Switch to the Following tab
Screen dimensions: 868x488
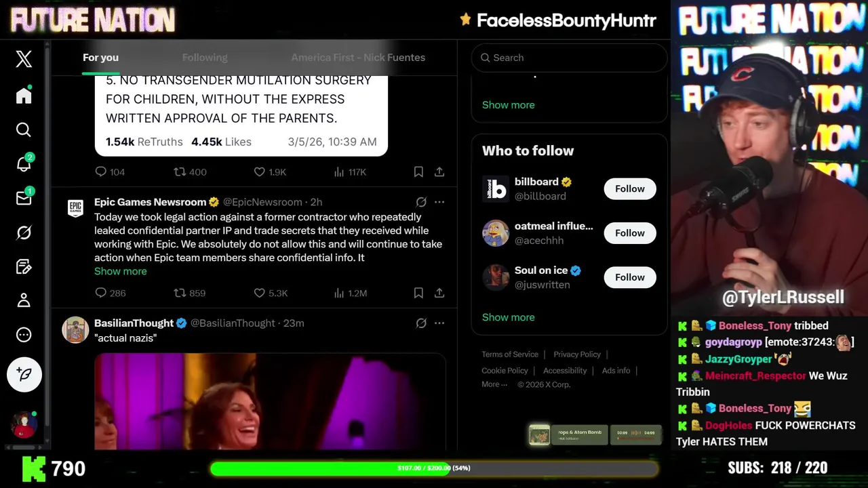pos(205,58)
